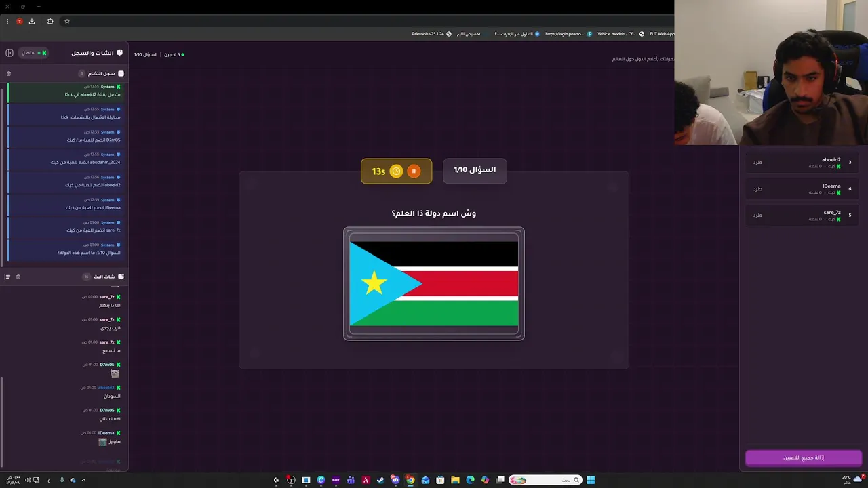Click the red Chrome profile avatar
The height and width of the screenshot is (488, 868).
[20, 22]
